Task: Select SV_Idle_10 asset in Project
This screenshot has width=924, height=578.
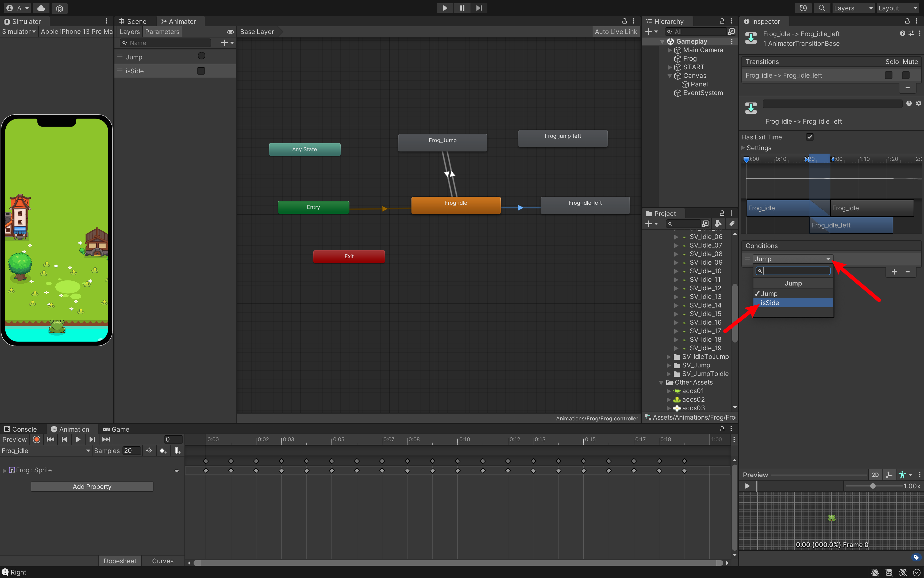Action: 705,271
